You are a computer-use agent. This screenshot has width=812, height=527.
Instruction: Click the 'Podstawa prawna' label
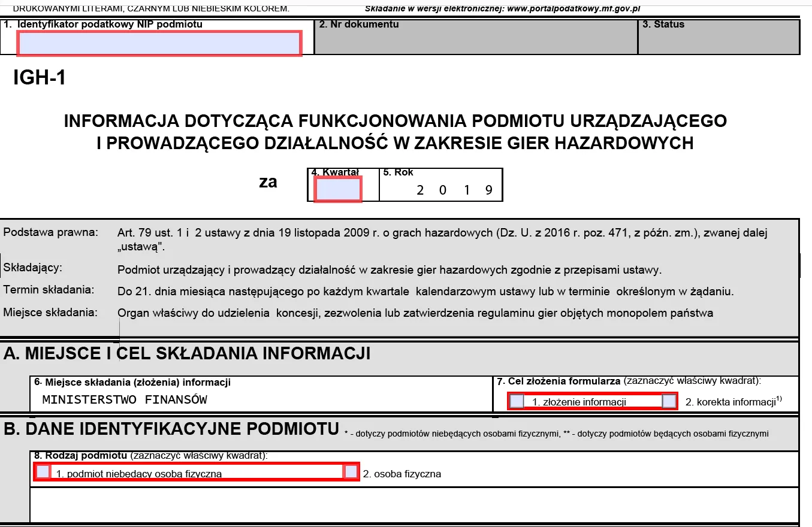(x=50, y=232)
